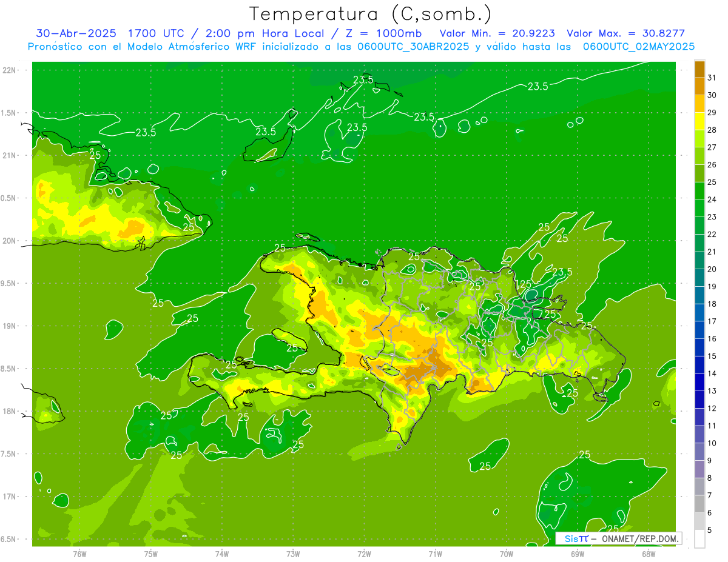The image size is (728, 562).
Task: Click the color scale label "22"
Action: (x=712, y=234)
